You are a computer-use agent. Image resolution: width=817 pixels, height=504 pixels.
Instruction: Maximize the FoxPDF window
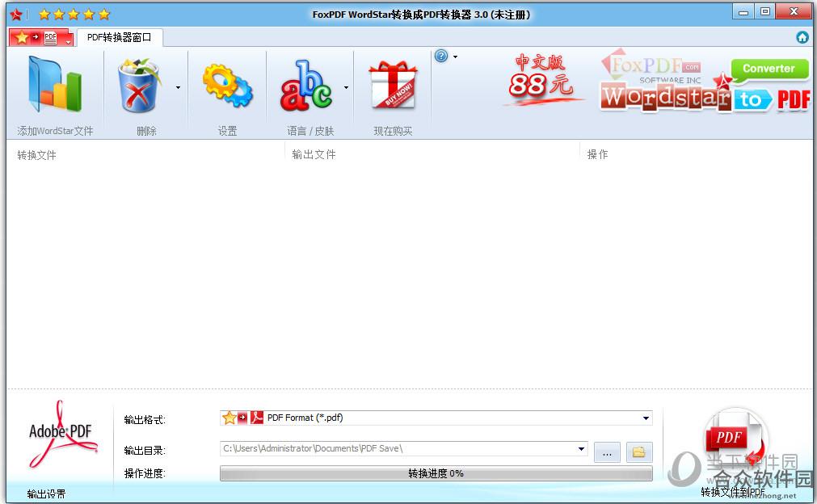[765, 11]
